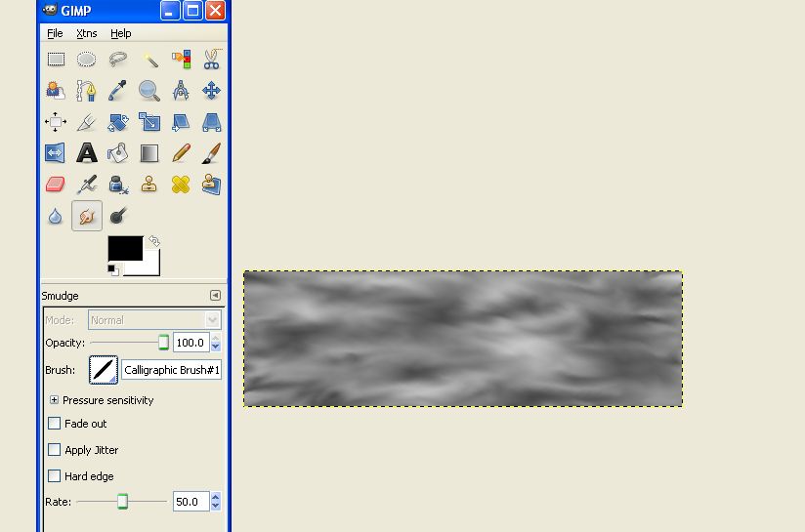Select the Blur/Sharpen droplet tool

click(x=56, y=216)
